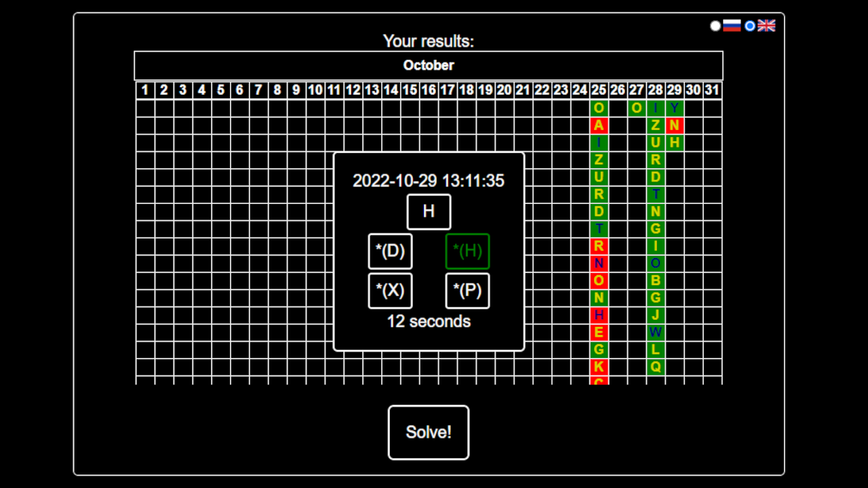Select the British flag icon
This screenshot has height=488, width=868.
tap(766, 26)
